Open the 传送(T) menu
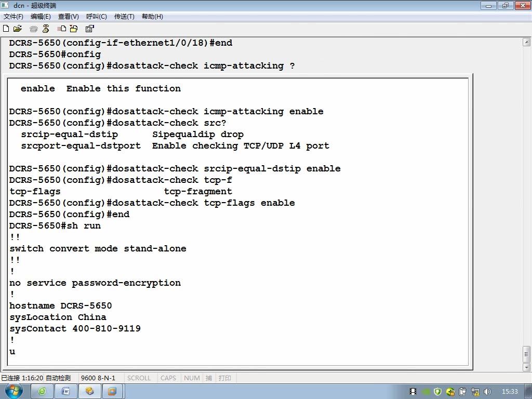Viewport: 532px width, 399px height. point(124,16)
